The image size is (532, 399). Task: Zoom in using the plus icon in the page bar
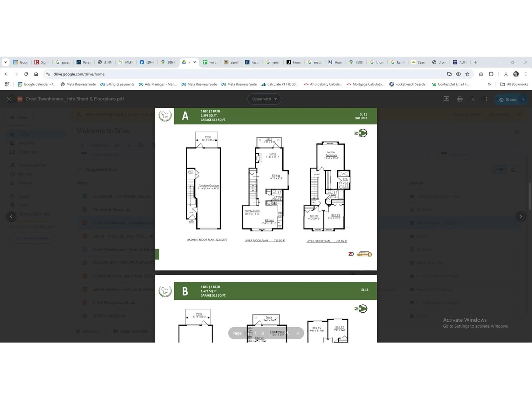coord(298,333)
